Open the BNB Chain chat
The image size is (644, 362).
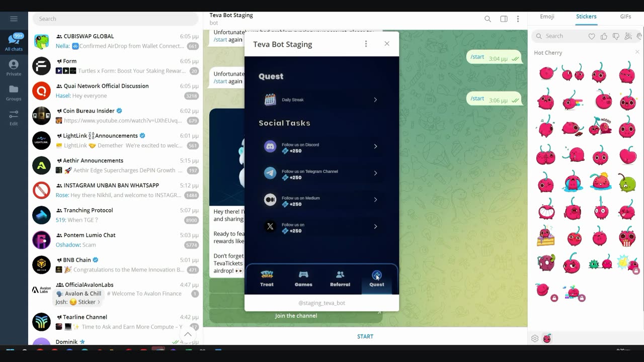(115, 264)
